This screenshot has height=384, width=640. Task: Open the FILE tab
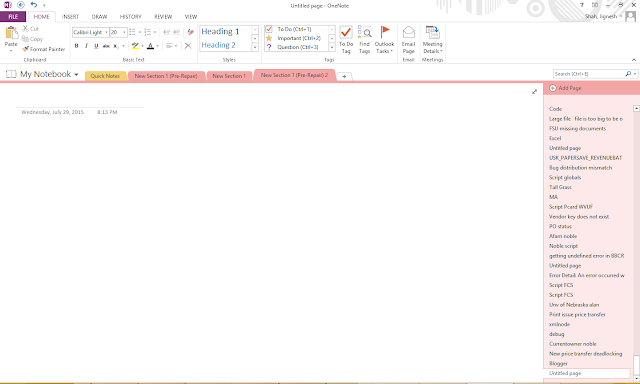[x=13, y=17]
